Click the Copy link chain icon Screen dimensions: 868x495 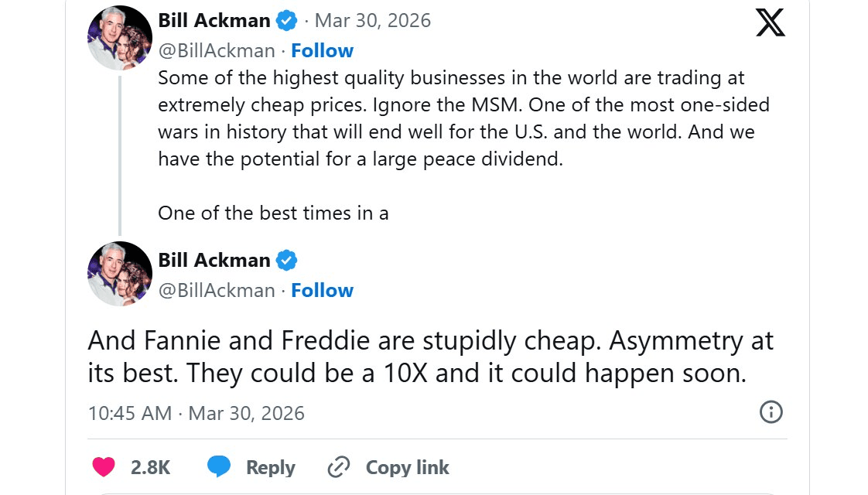338,467
